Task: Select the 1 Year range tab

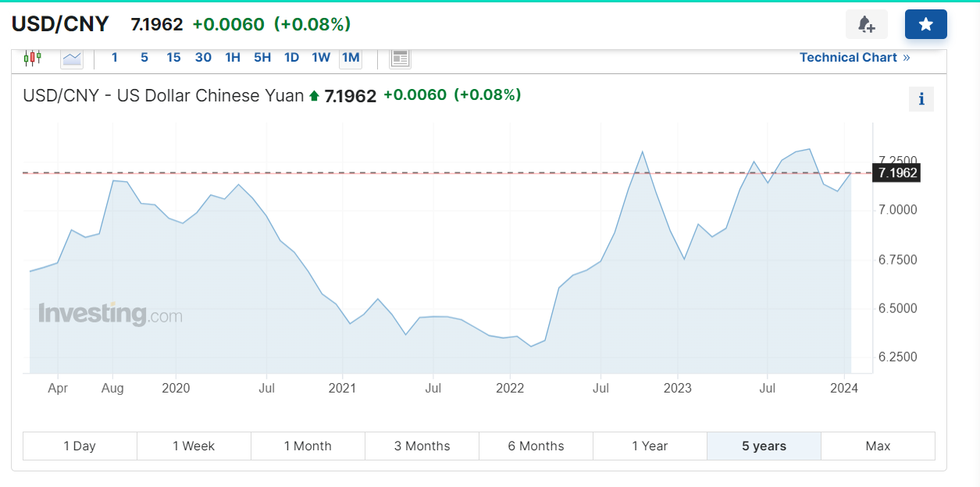Action: tap(650, 446)
